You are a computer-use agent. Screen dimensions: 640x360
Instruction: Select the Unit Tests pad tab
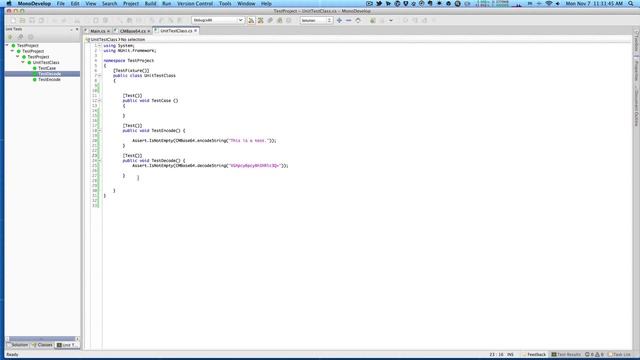pos(66,345)
